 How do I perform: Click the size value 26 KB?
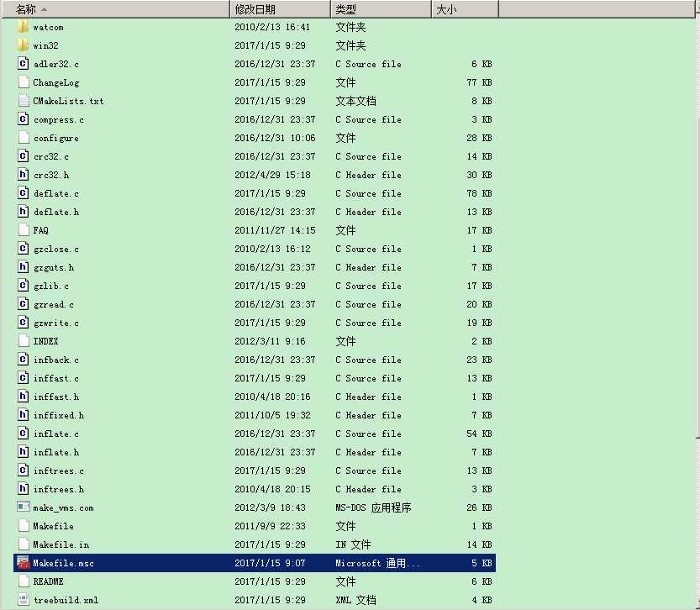[x=480, y=507]
